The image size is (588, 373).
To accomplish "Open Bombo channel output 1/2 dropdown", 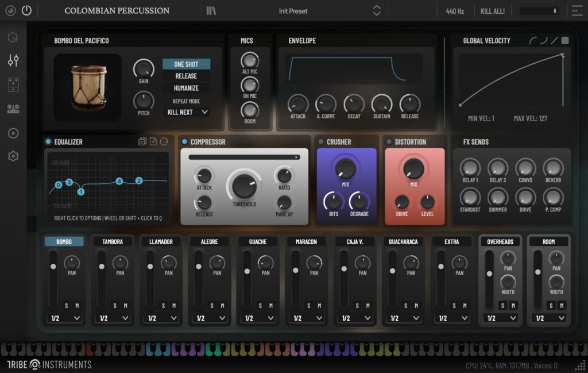I will click(x=65, y=318).
